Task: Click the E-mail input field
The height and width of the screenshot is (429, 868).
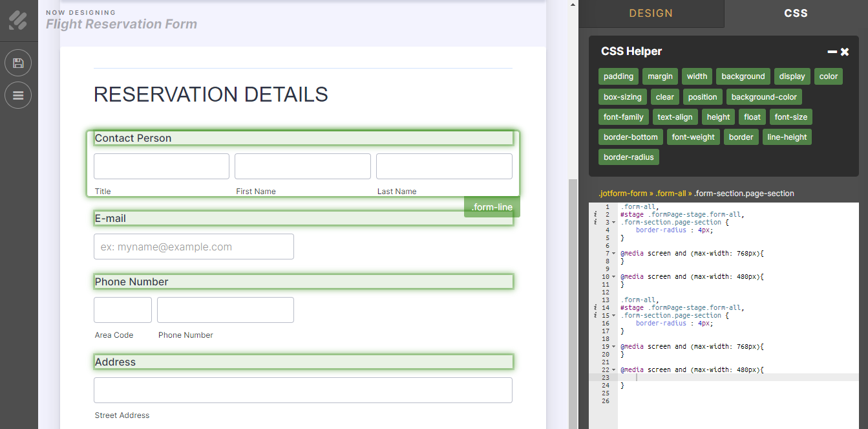Action: (194, 247)
